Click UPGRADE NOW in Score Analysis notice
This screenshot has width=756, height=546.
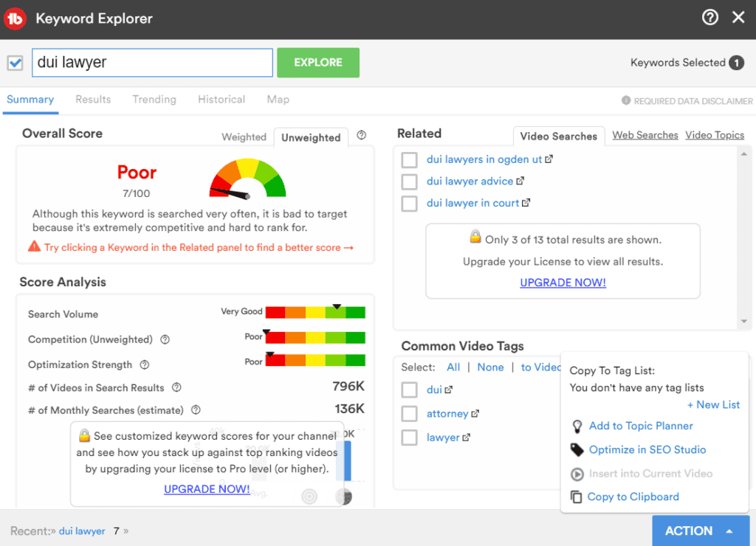(x=207, y=489)
